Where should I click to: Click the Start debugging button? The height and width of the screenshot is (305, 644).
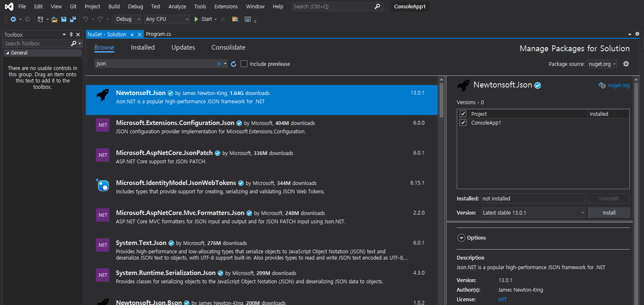pos(203,19)
